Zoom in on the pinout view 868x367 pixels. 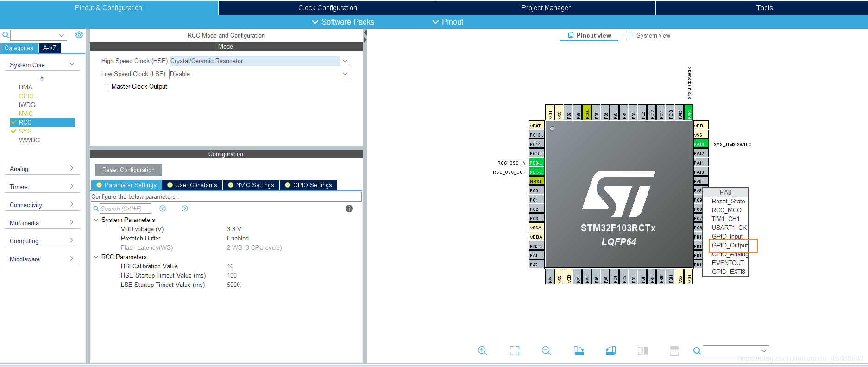click(482, 351)
